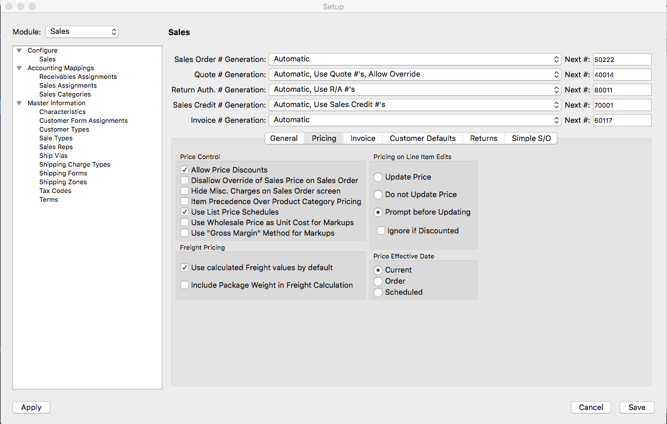Enable Item Precedence Over Product Category Pricing
Viewport: 667px width, 424px height.
(x=185, y=202)
